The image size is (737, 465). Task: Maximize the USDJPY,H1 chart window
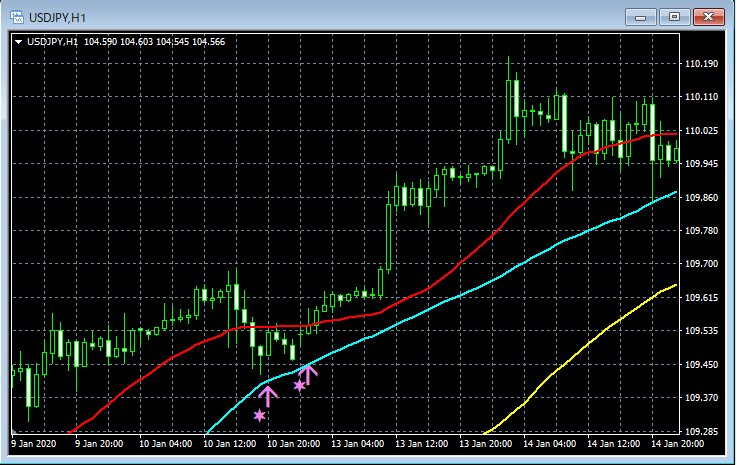point(674,17)
